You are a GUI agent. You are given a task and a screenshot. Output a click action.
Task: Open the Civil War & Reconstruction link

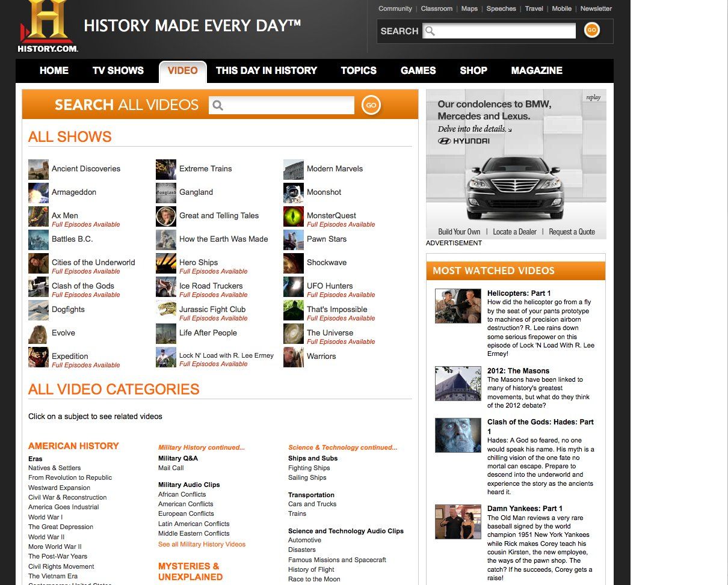67,497
